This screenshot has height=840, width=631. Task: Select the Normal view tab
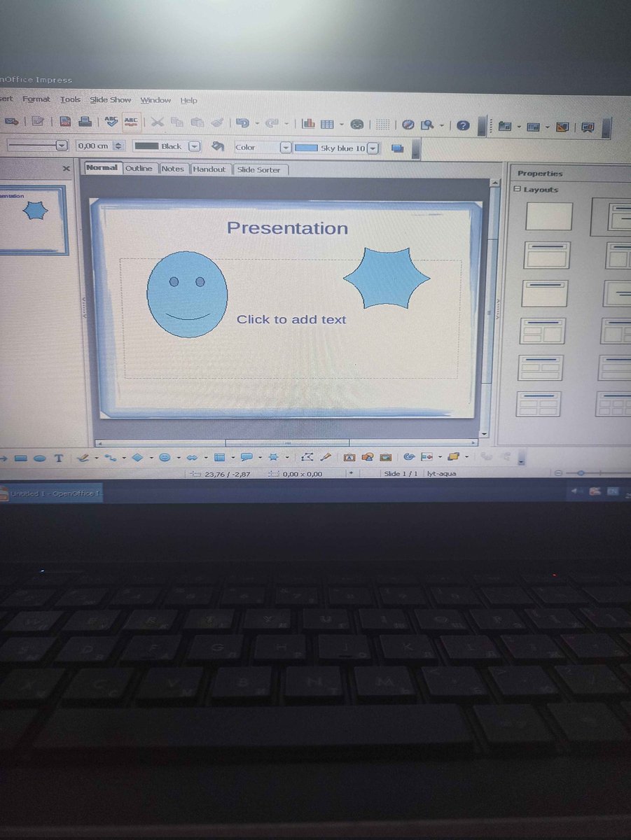[x=102, y=168]
